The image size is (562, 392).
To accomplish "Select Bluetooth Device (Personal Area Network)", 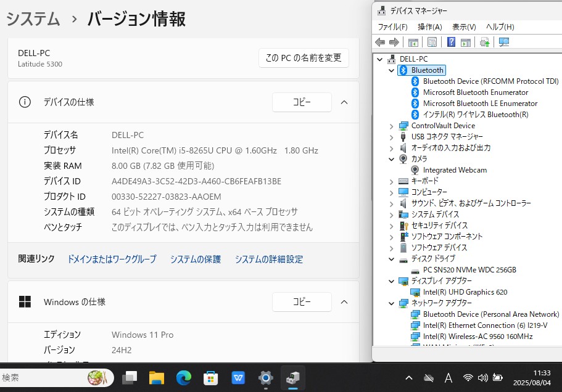I will tap(490, 314).
